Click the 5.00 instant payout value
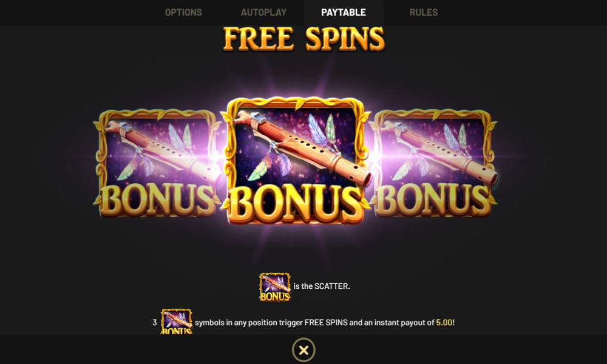607x364 pixels. point(444,323)
